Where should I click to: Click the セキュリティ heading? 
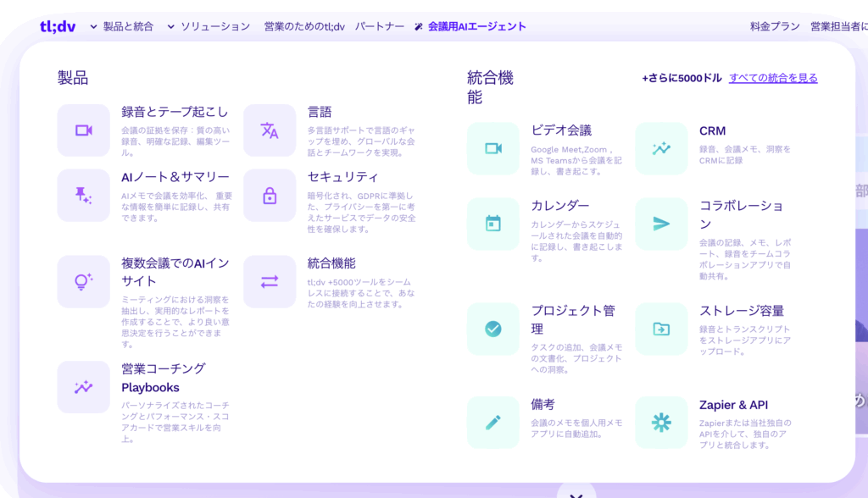343,177
